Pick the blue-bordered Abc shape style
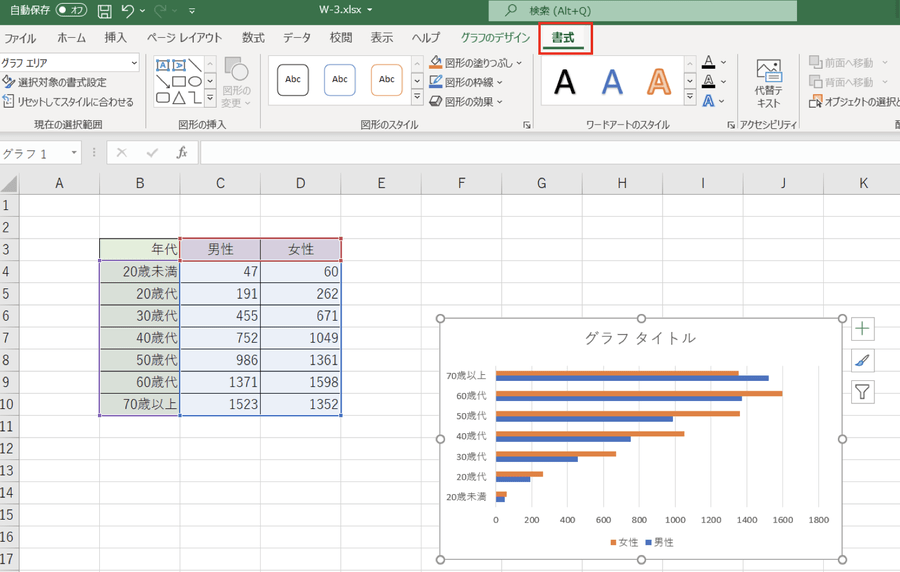Image resolution: width=900 pixels, height=572 pixels. [340, 80]
